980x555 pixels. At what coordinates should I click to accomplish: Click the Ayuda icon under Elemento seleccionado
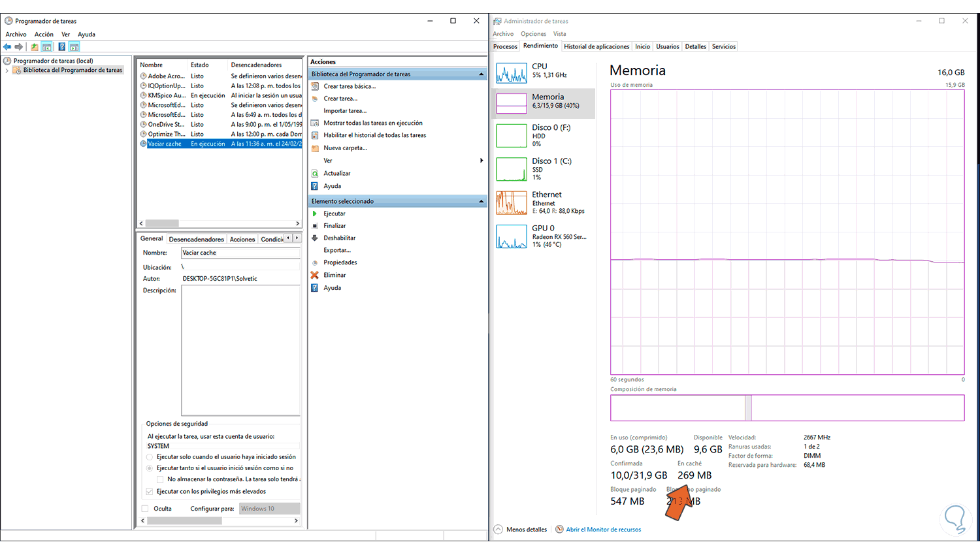(x=315, y=288)
